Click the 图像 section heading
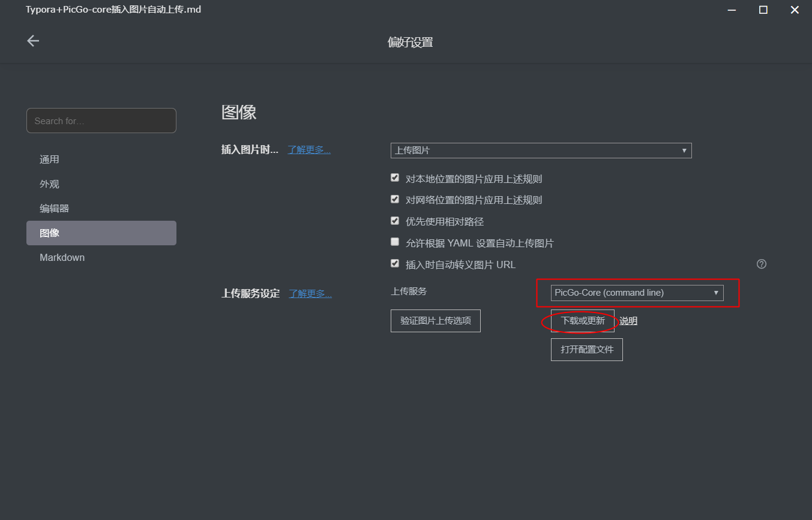Viewport: 812px width, 520px height. pyautogui.click(x=239, y=112)
